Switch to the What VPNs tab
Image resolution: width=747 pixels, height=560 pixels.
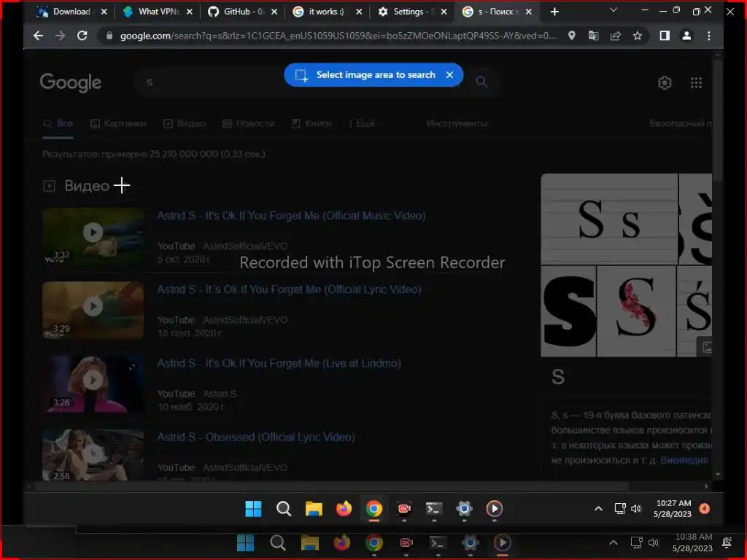[158, 12]
